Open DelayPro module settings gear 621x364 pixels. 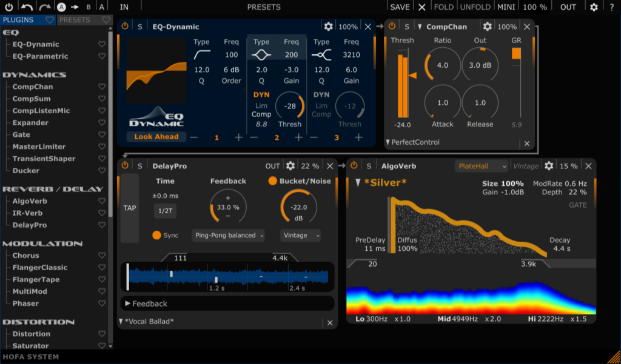pos(290,166)
